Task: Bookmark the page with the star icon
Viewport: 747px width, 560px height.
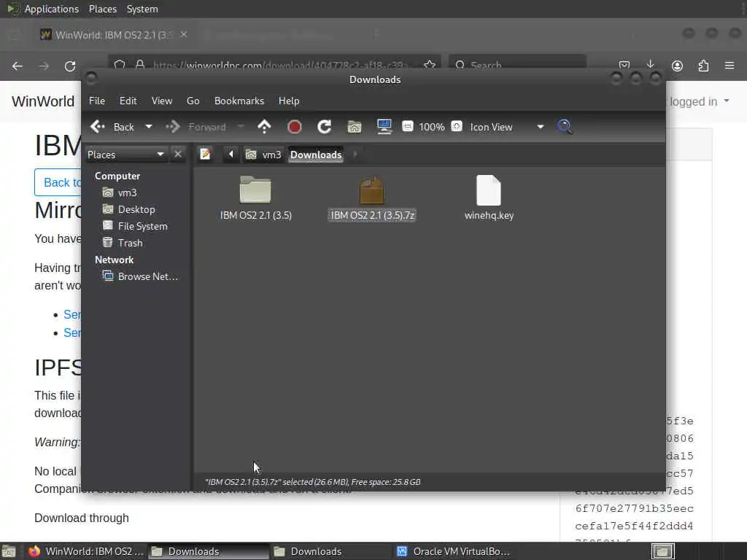Action: 430,65
